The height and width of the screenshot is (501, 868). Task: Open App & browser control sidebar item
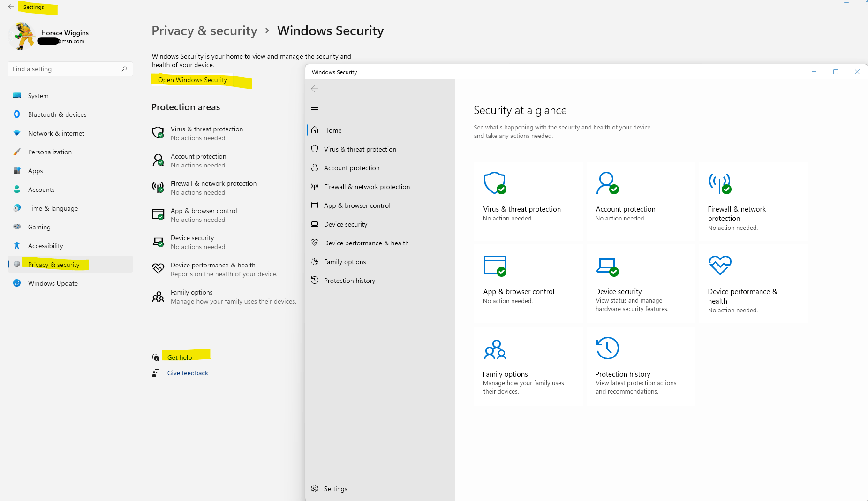point(380,205)
